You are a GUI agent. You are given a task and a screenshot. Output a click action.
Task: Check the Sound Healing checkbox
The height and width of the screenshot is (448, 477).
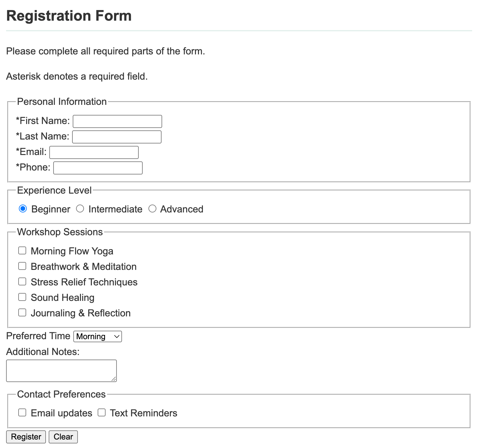point(22,297)
